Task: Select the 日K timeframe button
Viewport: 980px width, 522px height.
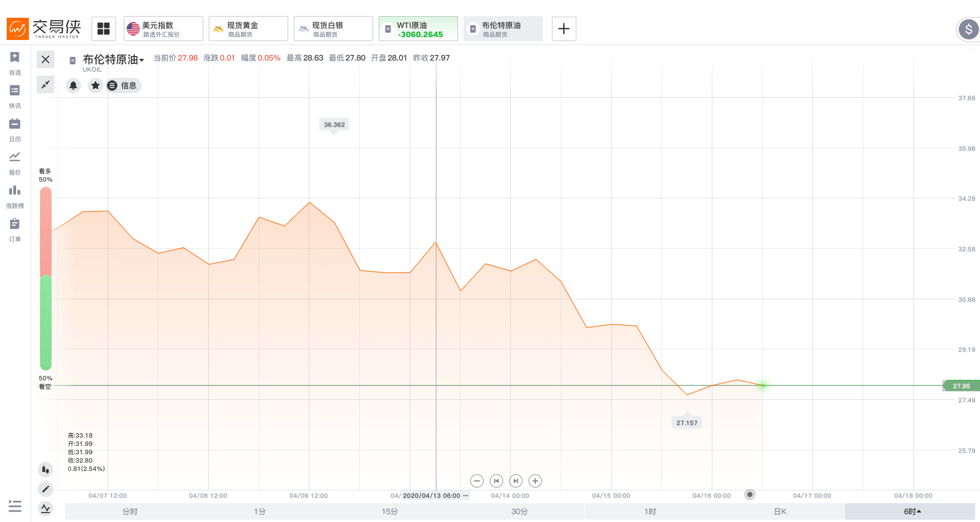Action: point(780,511)
